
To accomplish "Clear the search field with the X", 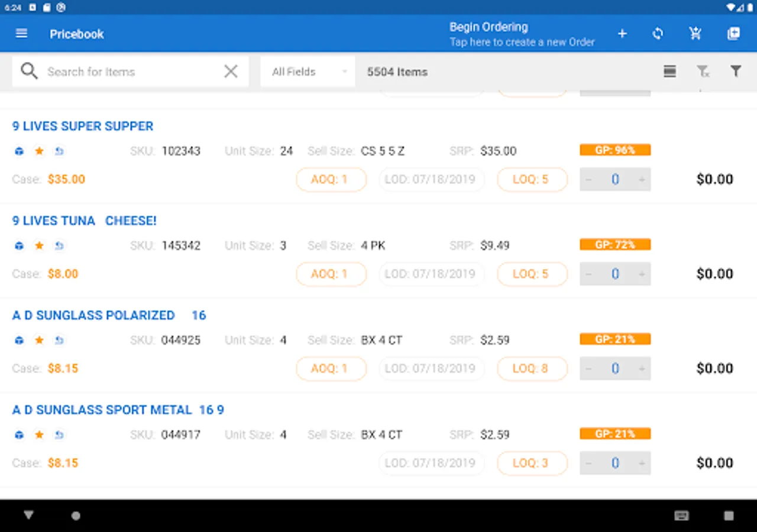I will [x=231, y=72].
